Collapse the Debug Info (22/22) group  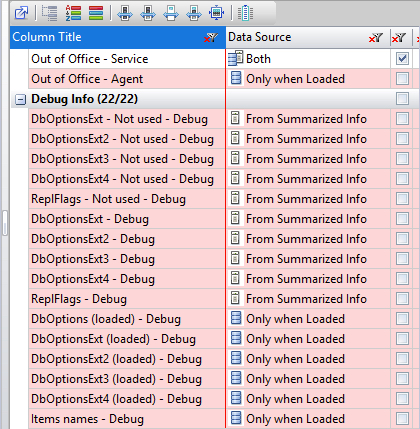(x=20, y=99)
